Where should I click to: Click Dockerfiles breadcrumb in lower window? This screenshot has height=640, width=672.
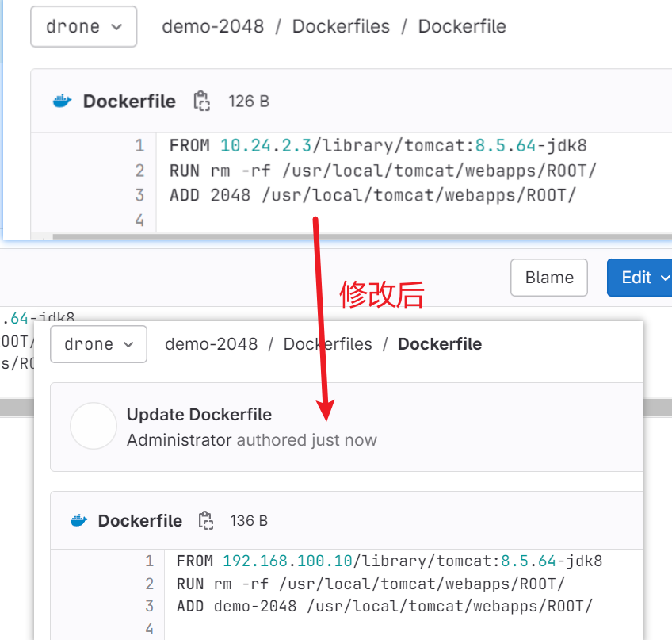[327, 344]
